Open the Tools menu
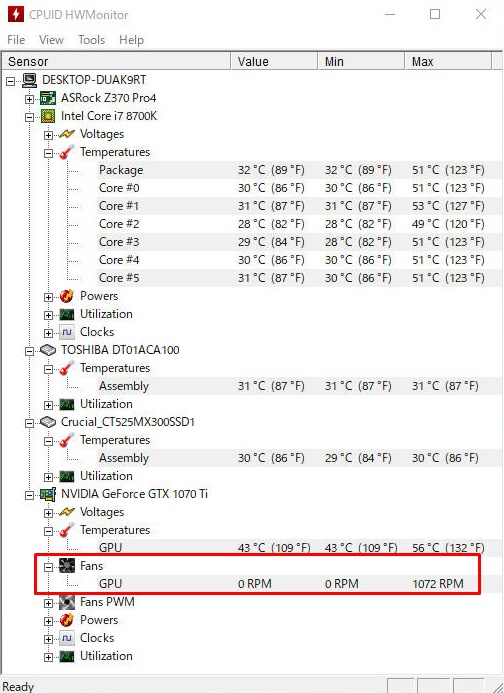 point(92,40)
